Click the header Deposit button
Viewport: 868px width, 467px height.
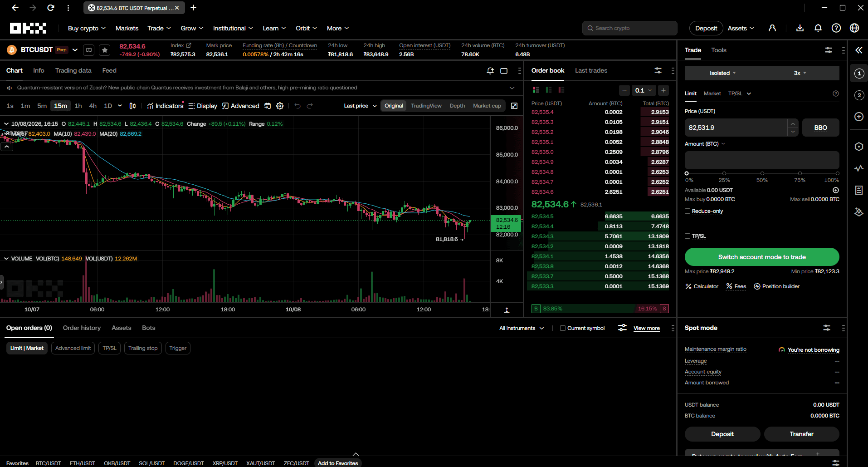(706, 28)
